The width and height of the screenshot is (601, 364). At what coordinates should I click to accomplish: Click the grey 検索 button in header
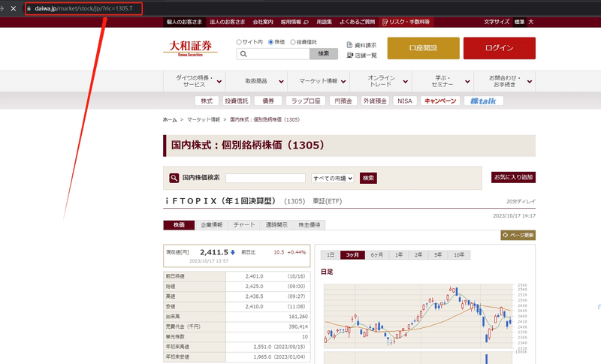click(x=324, y=54)
